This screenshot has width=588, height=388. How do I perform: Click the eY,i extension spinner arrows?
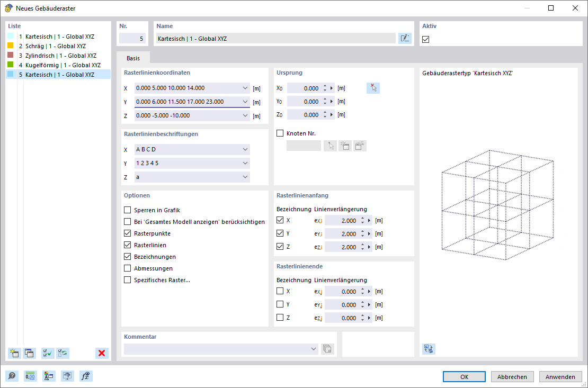click(363, 234)
